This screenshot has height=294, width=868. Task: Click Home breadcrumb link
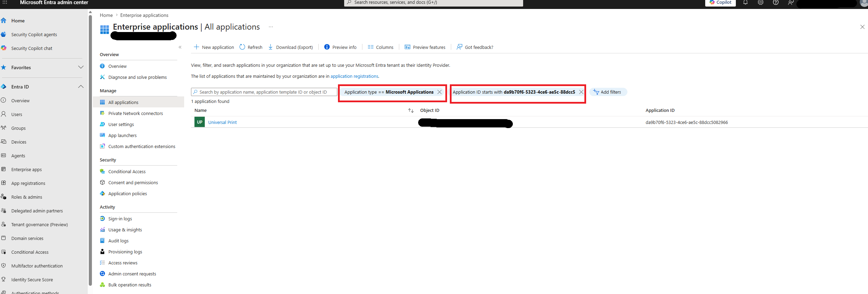[106, 15]
